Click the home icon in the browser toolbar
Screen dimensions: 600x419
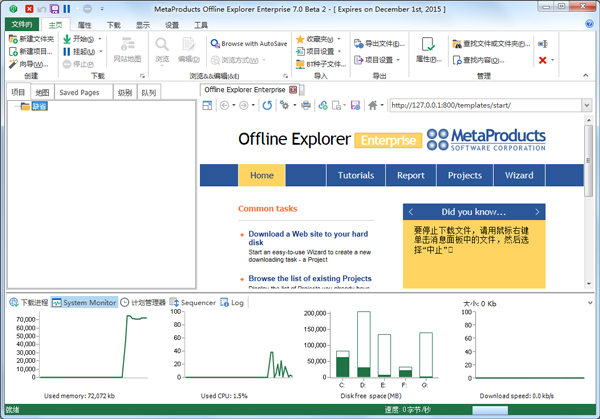[x=373, y=105]
